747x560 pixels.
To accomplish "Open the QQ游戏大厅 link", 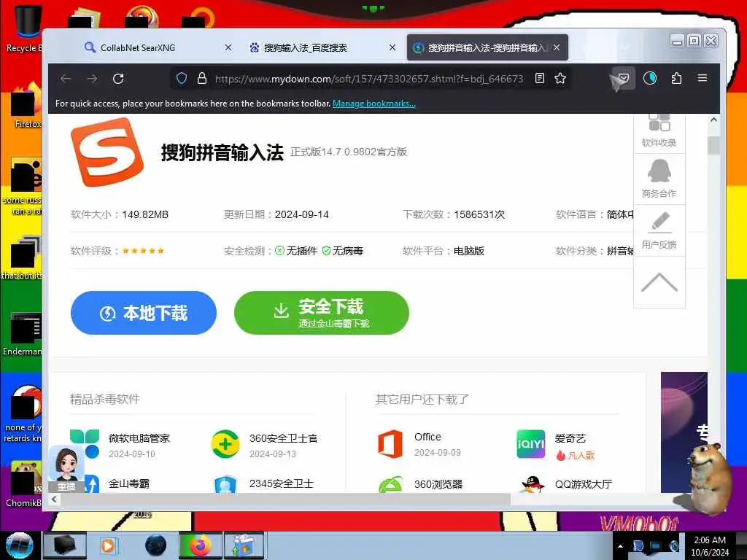I will tap(584, 484).
